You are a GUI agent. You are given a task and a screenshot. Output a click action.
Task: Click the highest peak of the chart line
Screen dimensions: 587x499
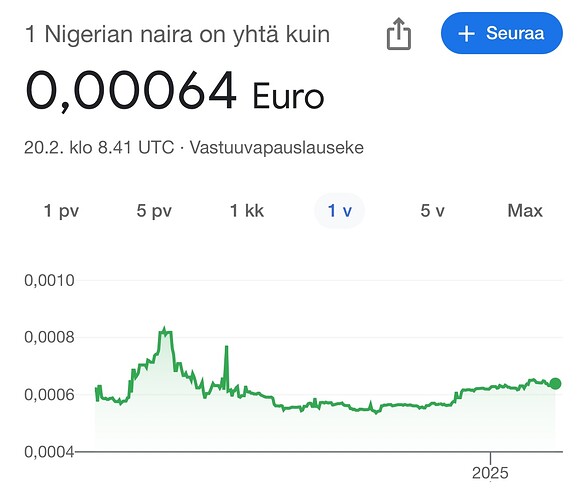coord(164,329)
